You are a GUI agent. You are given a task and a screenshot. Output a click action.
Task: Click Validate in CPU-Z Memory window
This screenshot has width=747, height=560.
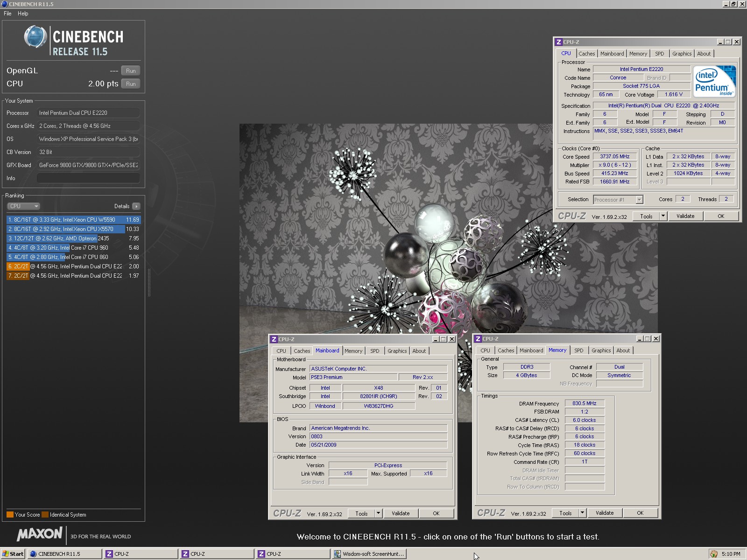(605, 513)
